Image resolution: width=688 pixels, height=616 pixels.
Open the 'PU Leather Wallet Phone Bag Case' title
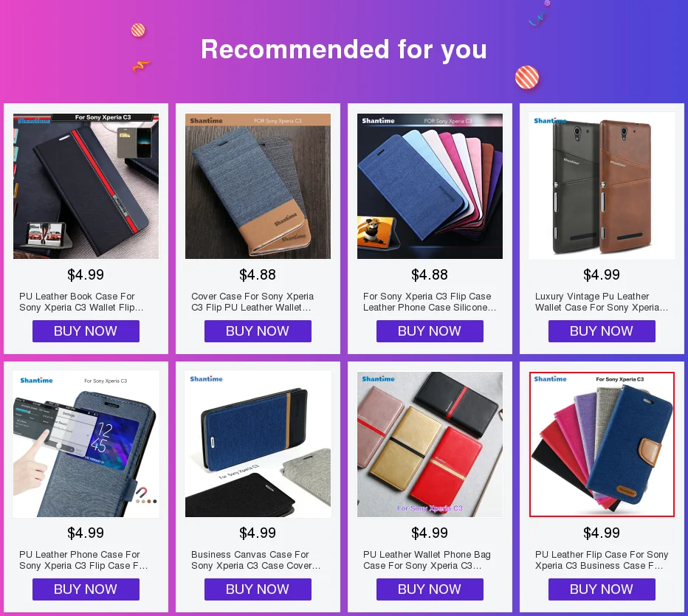click(x=427, y=560)
